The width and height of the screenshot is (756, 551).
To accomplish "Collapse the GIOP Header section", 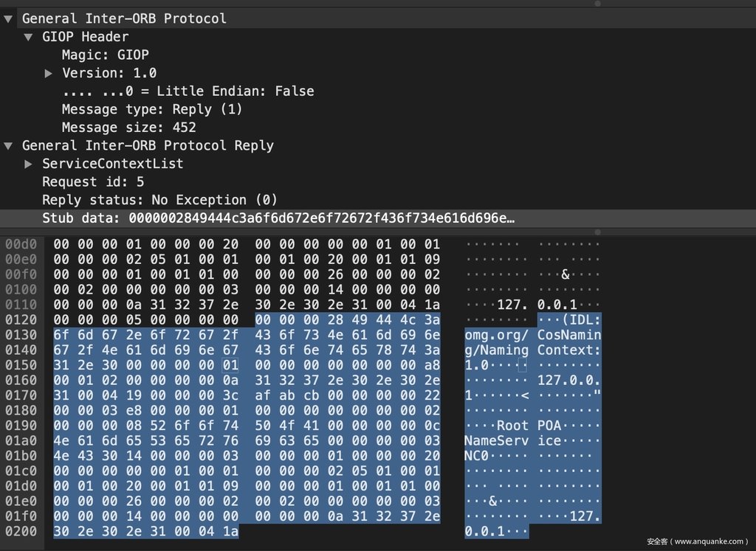I will [28, 37].
